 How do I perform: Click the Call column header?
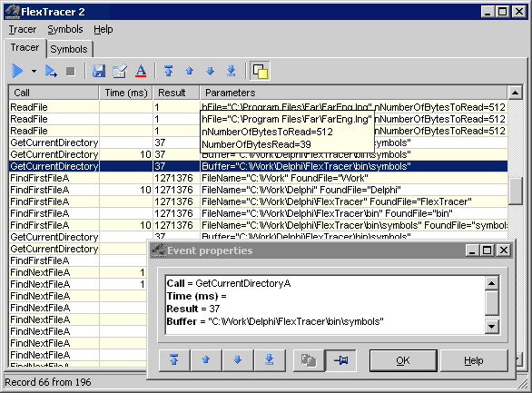[54, 93]
